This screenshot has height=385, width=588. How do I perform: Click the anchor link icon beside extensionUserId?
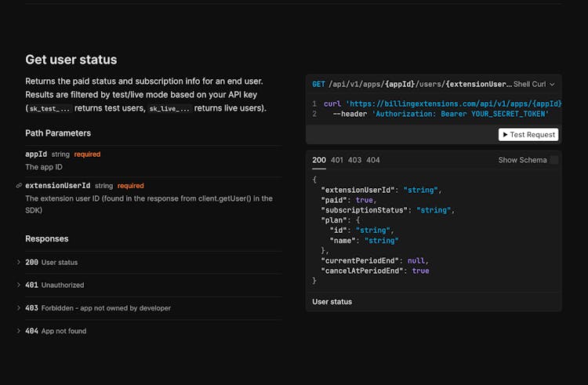tap(19, 186)
